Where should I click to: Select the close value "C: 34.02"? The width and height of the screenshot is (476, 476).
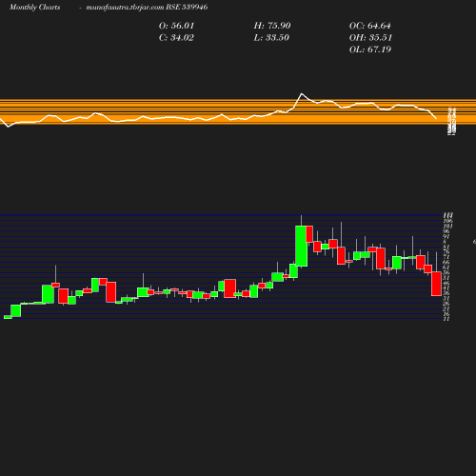click(176, 38)
